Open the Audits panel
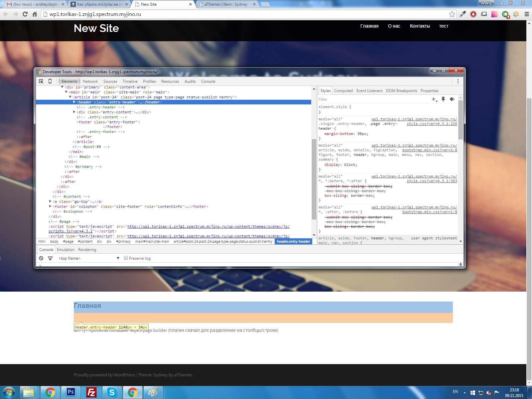This screenshot has width=532, height=399. (190, 81)
